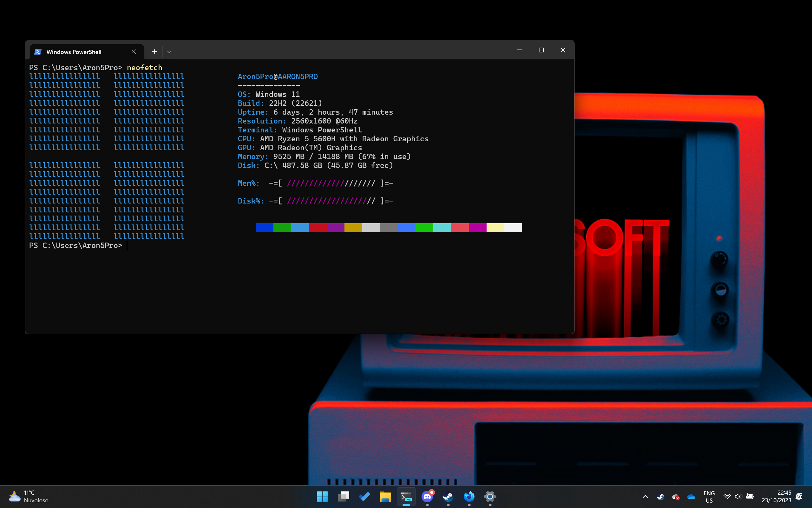The width and height of the screenshot is (812, 508).
Task: Open Firefox browser from the taskbar
Action: pyautogui.click(x=469, y=497)
